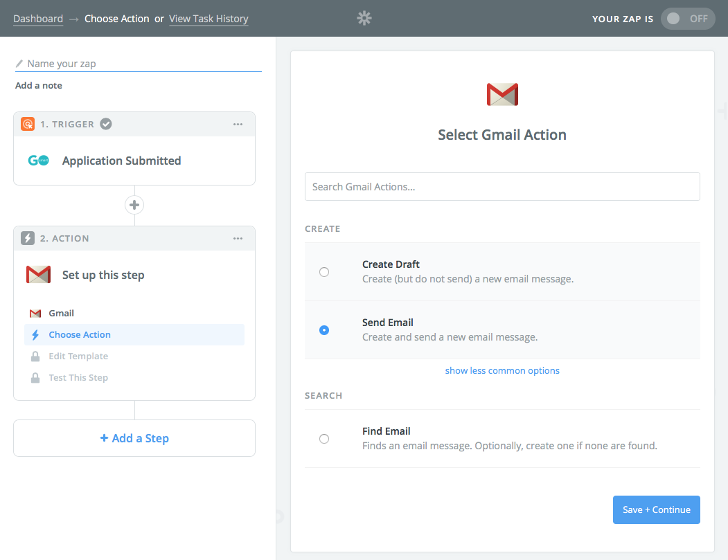Click the 2. ACTION step header label
This screenshot has height=560, width=728.
coord(64,238)
